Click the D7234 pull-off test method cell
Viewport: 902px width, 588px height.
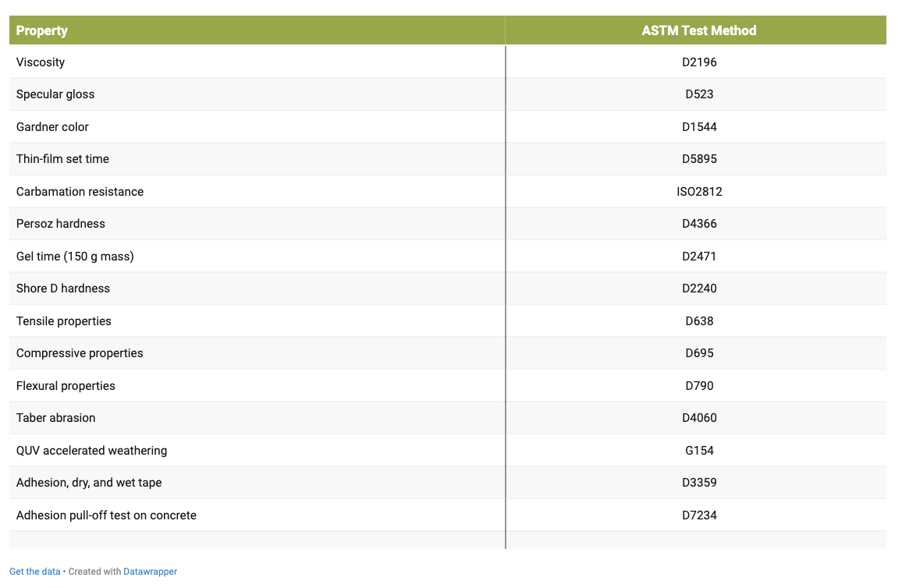coord(699,515)
